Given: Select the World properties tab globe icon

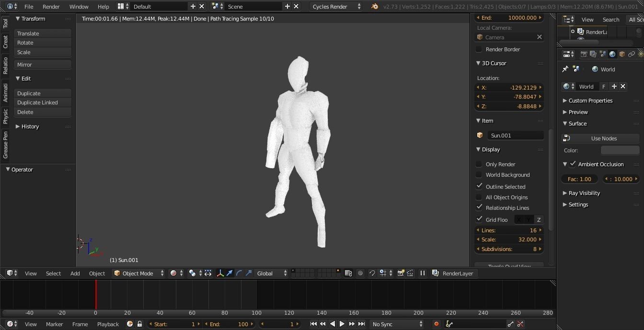Looking at the screenshot, I should click(612, 54).
